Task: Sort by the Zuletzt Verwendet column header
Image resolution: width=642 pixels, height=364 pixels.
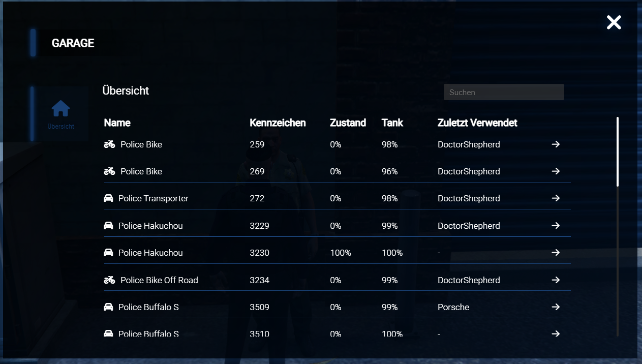Action: click(x=477, y=123)
